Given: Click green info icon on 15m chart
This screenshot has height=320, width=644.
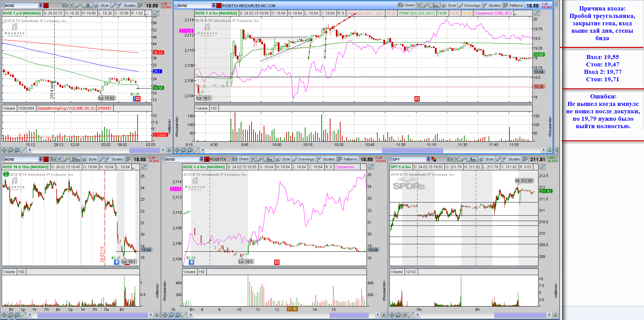Looking at the screenshot, I should 6,174.
